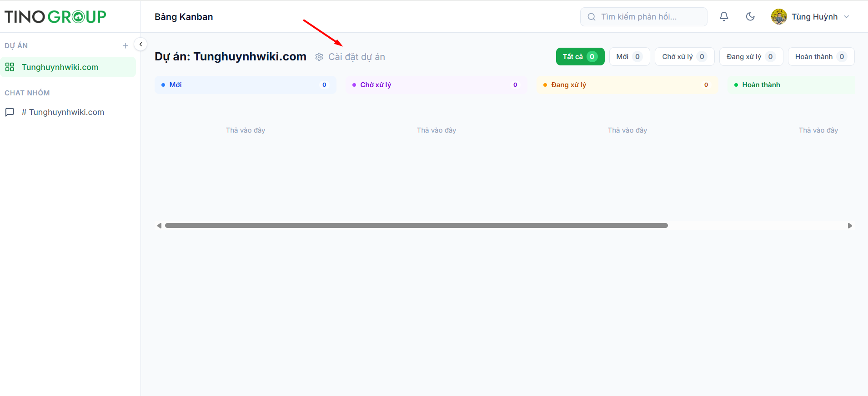Select the Chờ xử lý filter tab

point(684,57)
